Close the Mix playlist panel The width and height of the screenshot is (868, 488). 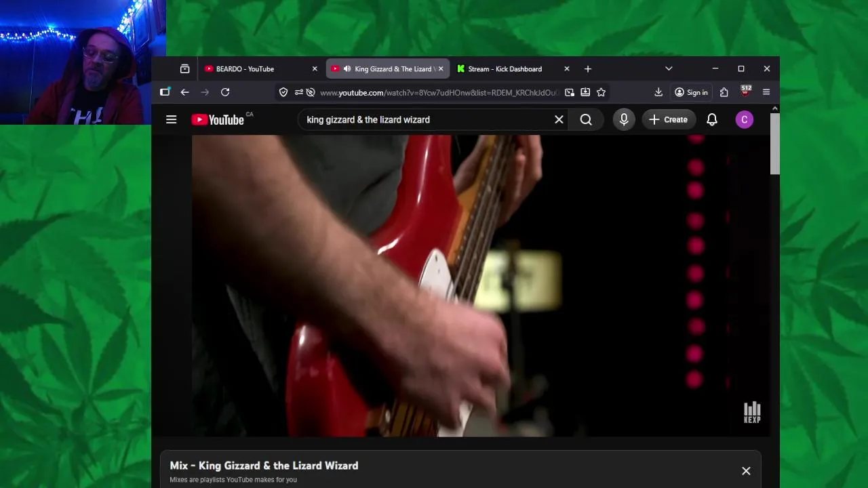coord(746,471)
